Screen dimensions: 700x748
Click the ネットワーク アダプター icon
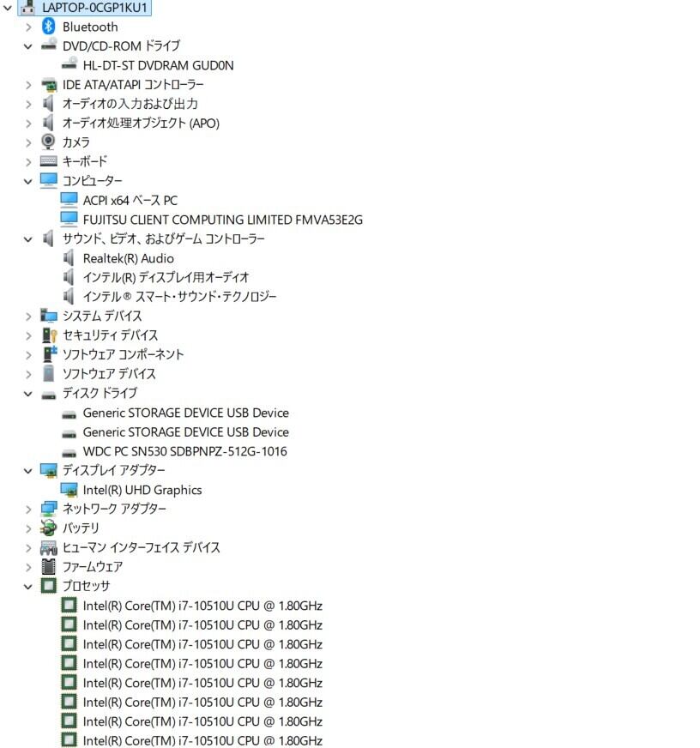pos(49,509)
